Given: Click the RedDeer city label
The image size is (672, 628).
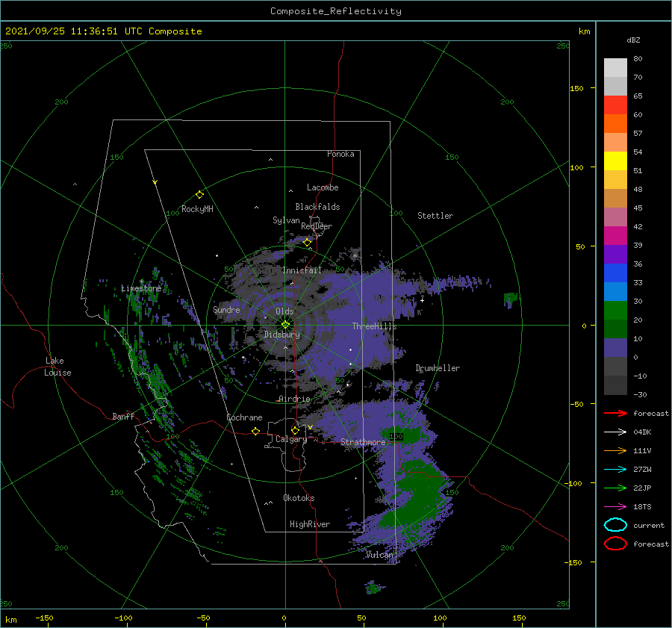Looking at the screenshot, I should [317, 226].
